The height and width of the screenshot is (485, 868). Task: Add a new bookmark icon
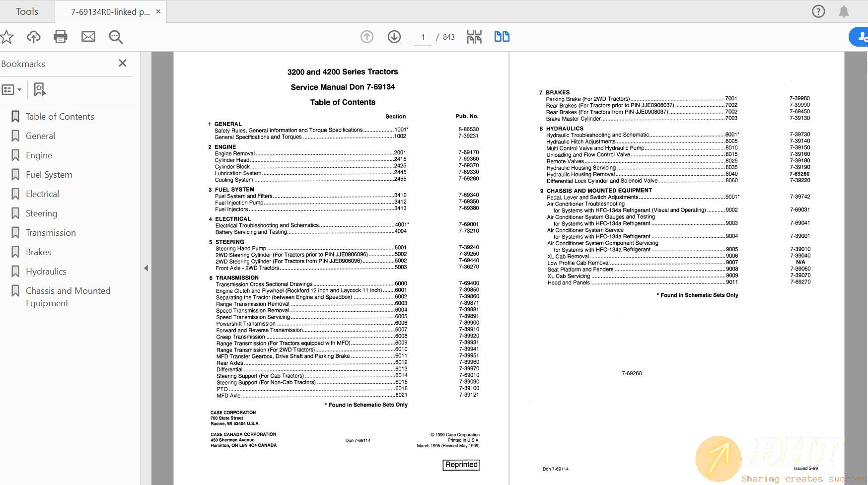40,90
